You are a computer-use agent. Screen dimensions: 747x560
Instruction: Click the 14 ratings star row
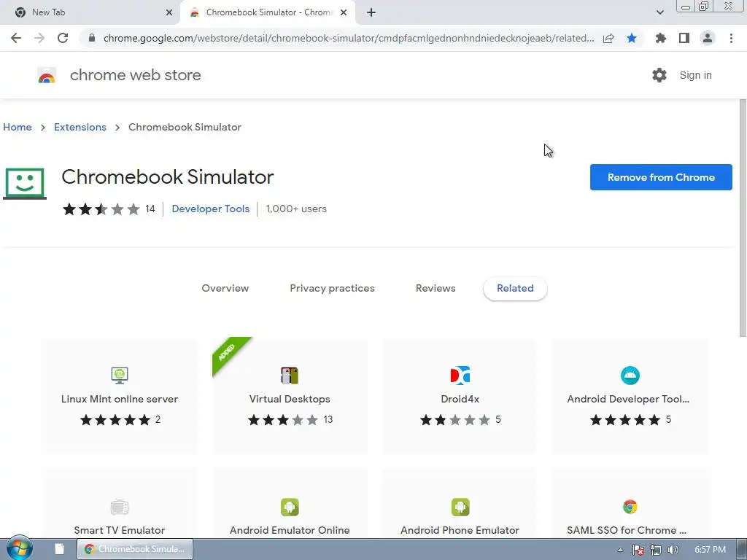tap(109, 209)
